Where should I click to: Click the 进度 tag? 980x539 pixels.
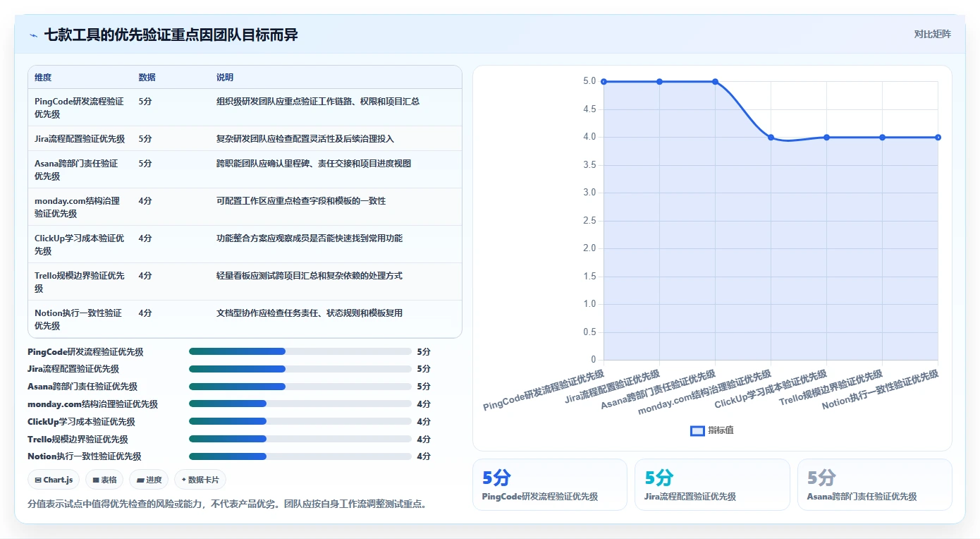tap(149, 480)
